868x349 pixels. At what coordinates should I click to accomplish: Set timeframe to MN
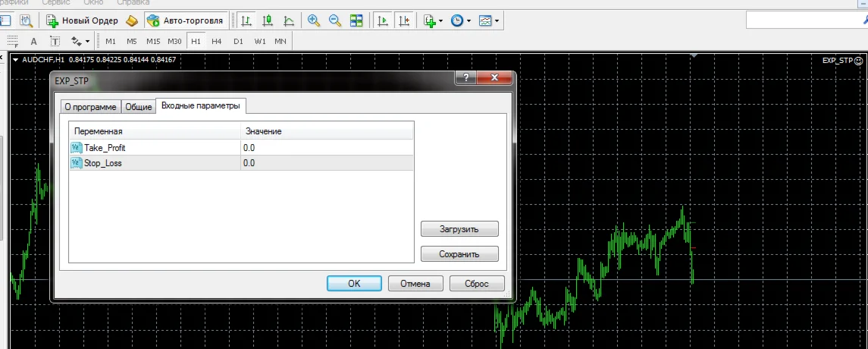pyautogui.click(x=280, y=42)
